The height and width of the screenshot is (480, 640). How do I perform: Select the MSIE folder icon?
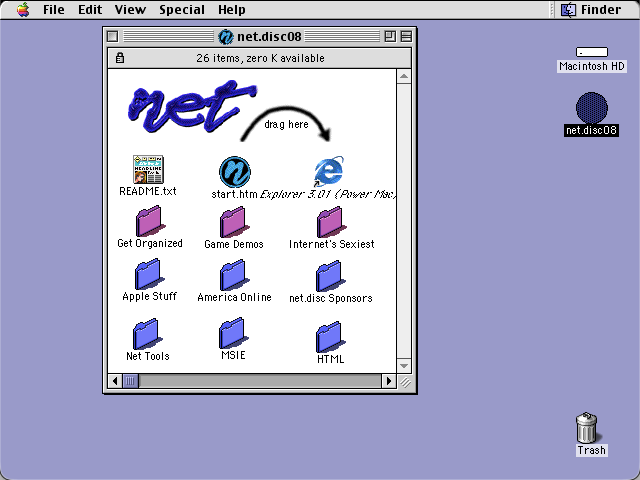point(233,333)
